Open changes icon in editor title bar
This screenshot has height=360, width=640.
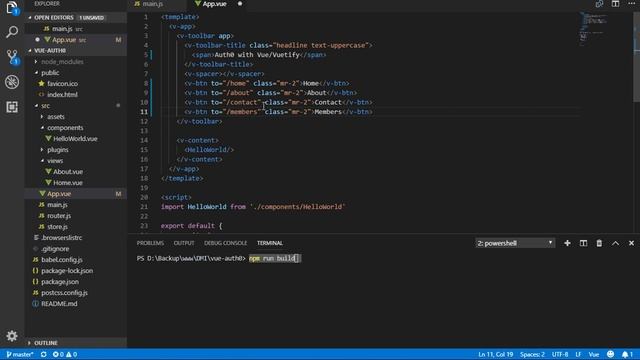coord(599,4)
